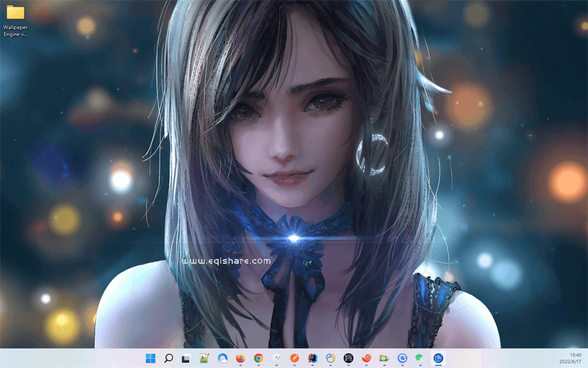Open the blue cloud storage app
Image resolution: width=588 pixels, height=368 pixels.
pyautogui.click(x=222, y=358)
